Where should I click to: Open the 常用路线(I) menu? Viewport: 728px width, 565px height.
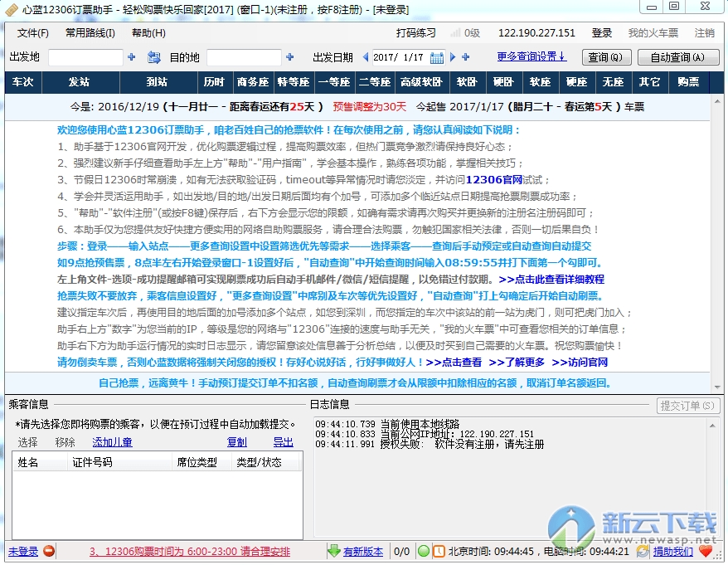point(90,32)
